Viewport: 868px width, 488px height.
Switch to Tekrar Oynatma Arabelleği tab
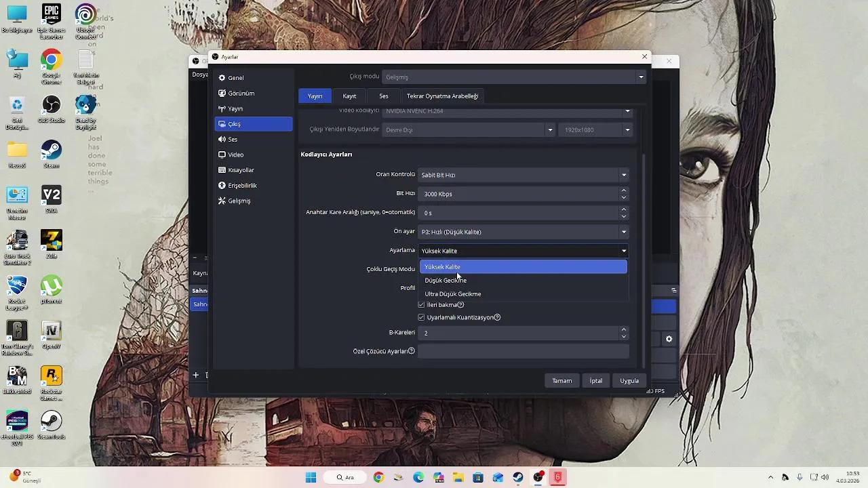tap(442, 96)
